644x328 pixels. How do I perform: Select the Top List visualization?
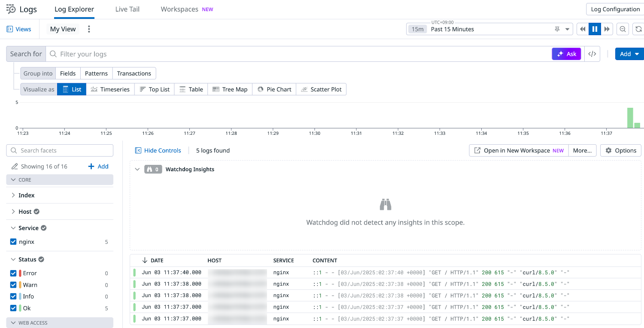[x=155, y=89]
